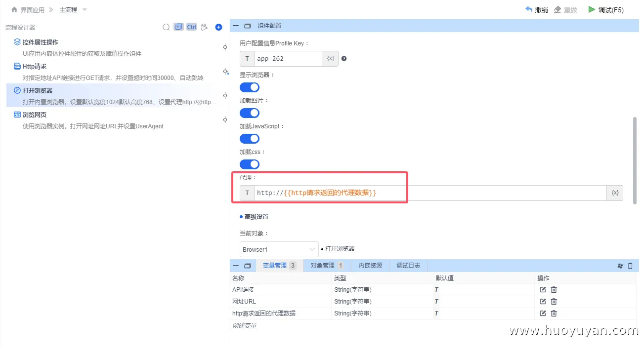The height and width of the screenshot is (350, 644).
Task: Click the flow node marker beside 浏览网页
Action: [x=225, y=119]
